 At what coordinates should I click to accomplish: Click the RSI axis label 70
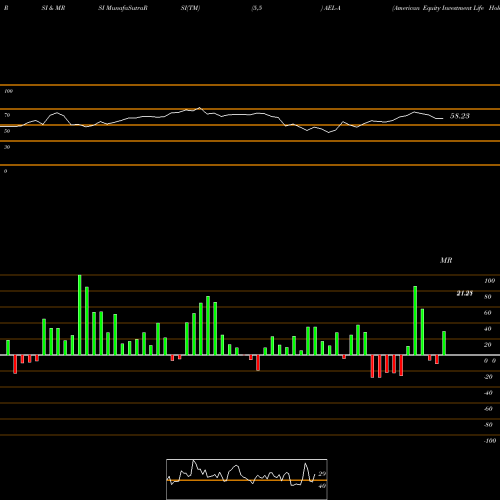pos(7,115)
